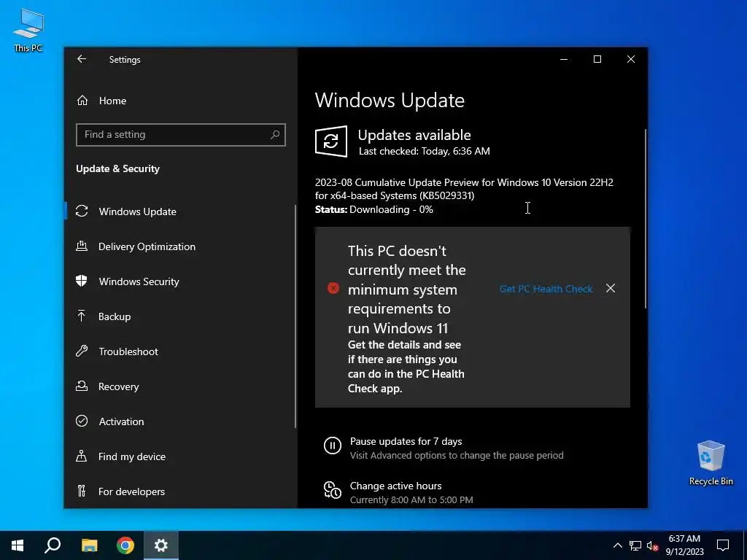
Task: Click Pause updates for 7 days
Action: coord(406,441)
